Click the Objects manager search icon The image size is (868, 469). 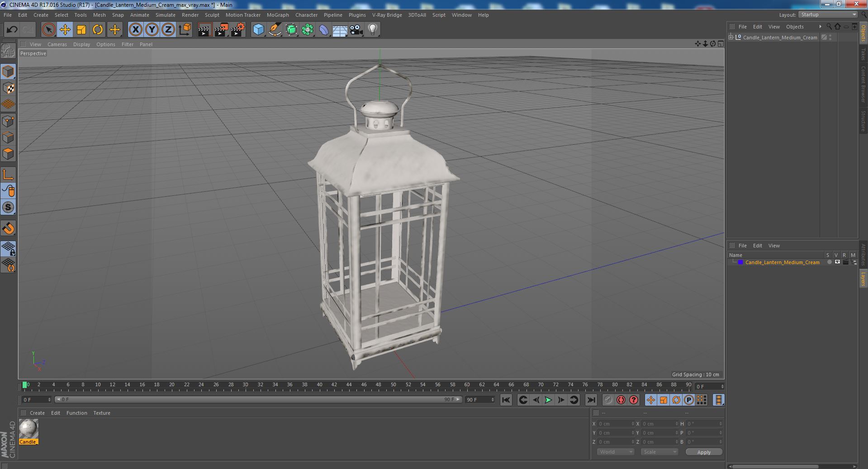click(829, 27)
